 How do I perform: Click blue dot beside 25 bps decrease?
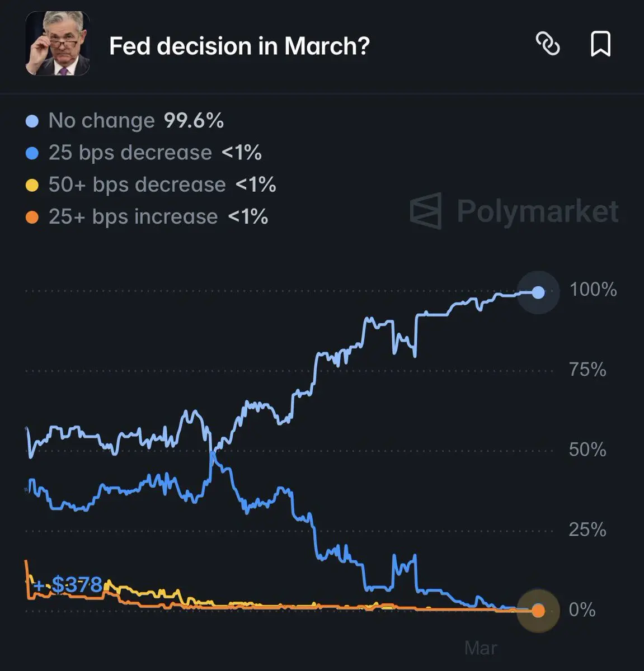(32, 153)
